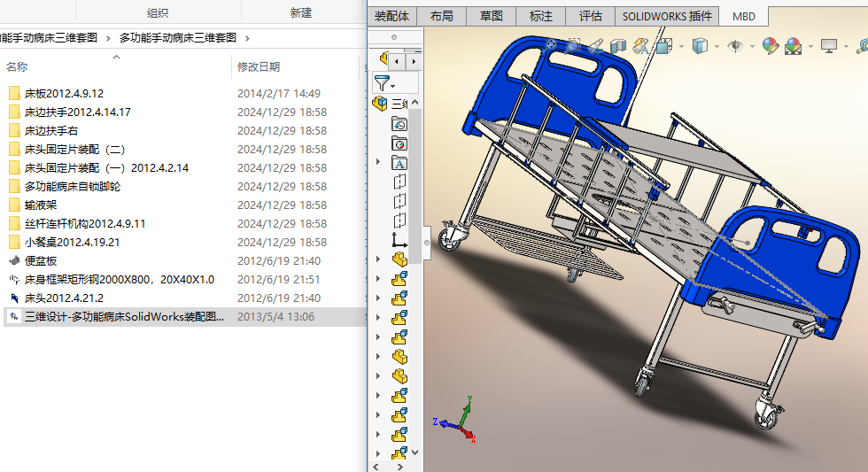Select folder 床头固定片装配（一）2012.4.2.14
Image resolution: width=868 pixels, height=472 pixels.
[106, 167]
